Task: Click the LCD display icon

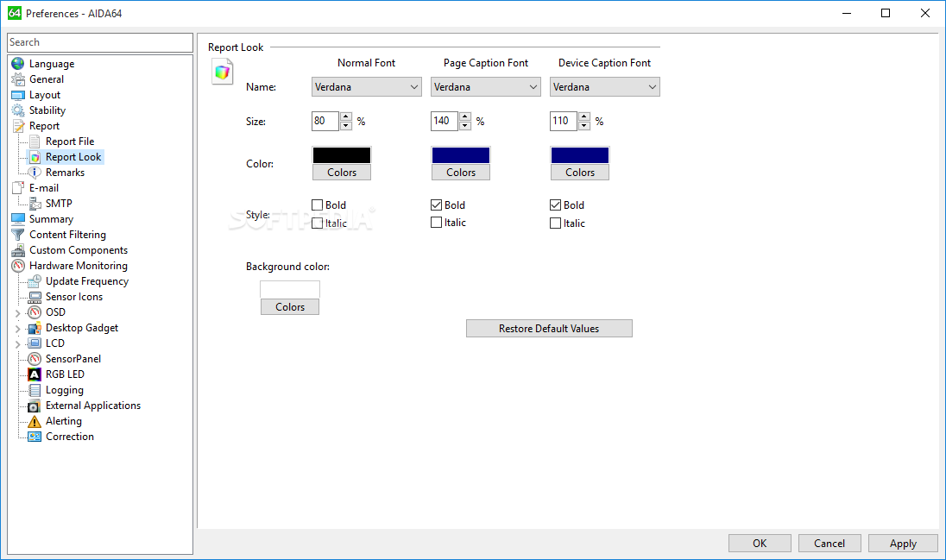Action: tap(35, 343)
